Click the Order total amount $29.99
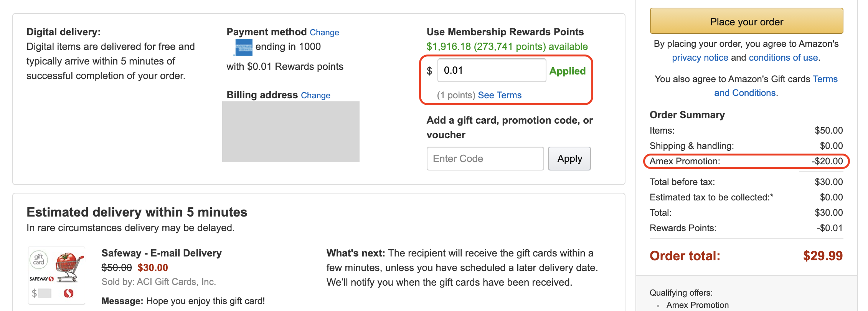The width and height of the screenshot is (868, 311). (x=823, y=256)
